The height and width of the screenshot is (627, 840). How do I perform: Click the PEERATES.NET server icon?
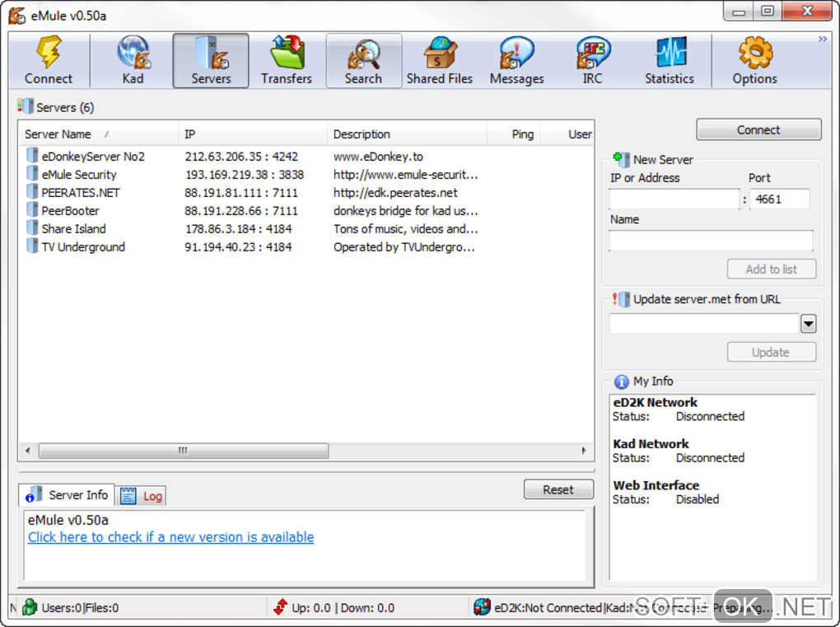coord(32,192)
